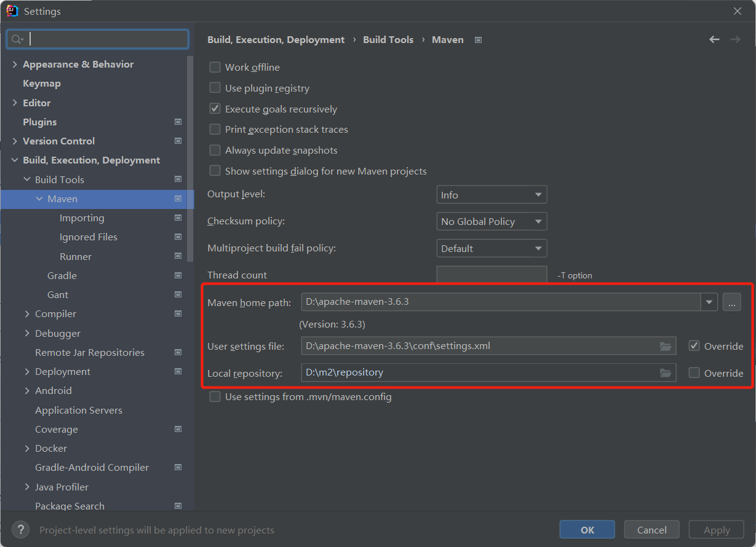Click the IntelliJ IDEA logo in title bar
This screenshot has width=756, height=547.
(12, 11)
